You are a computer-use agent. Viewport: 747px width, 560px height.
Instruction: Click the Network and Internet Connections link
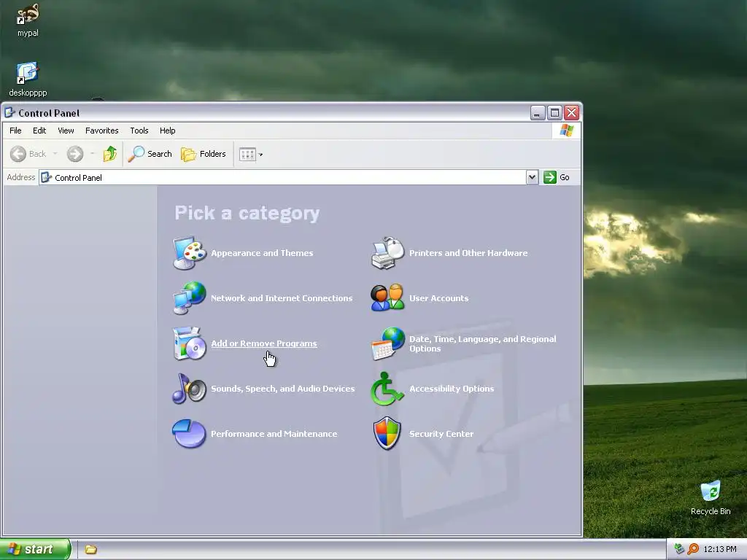pos(282,298)
